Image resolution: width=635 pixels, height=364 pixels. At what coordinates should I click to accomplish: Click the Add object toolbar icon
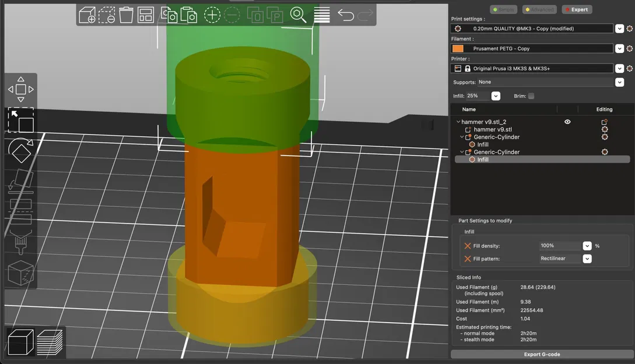87,15
